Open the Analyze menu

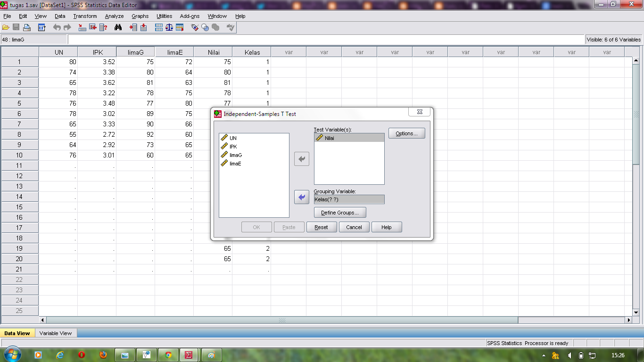[114, 16]
